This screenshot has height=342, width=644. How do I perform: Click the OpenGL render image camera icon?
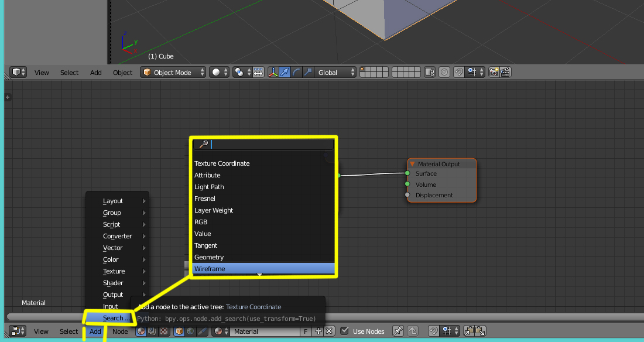coord(494,73)
